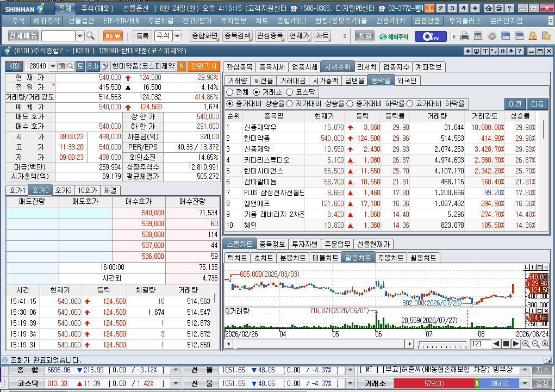Click the chart stop square button
This screenshot has height=392, width=555.
tap(506, 344)
